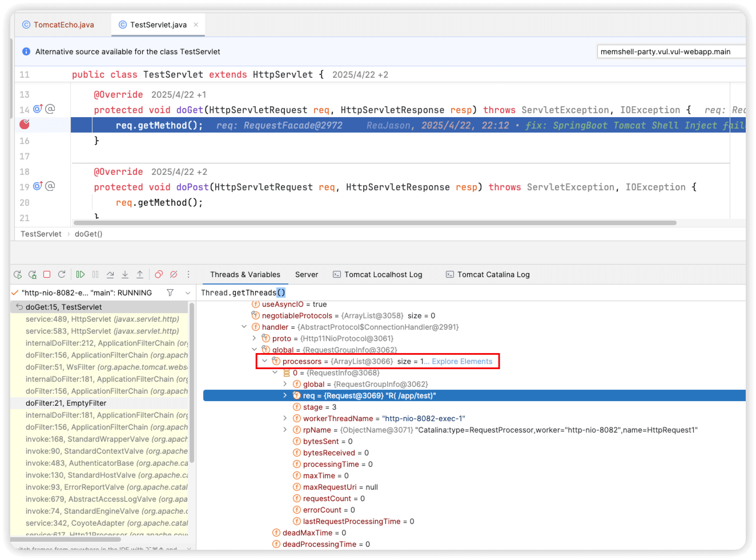Select the service:342, CoyoteAdapter frame

99,523
